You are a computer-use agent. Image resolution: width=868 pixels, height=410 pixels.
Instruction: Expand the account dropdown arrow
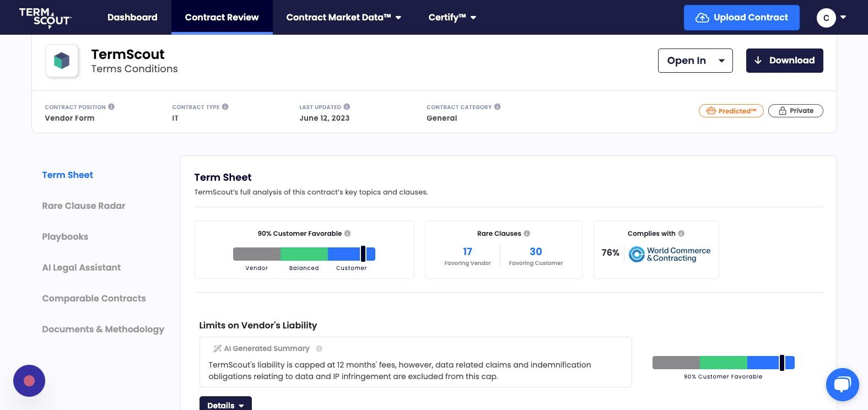point(843,18)
